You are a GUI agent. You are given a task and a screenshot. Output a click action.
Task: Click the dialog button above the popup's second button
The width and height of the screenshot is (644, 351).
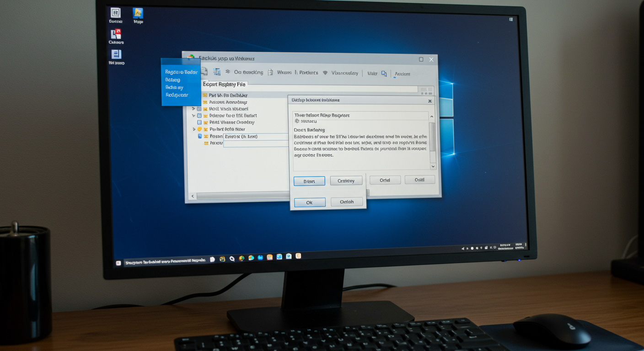point(346,181)
